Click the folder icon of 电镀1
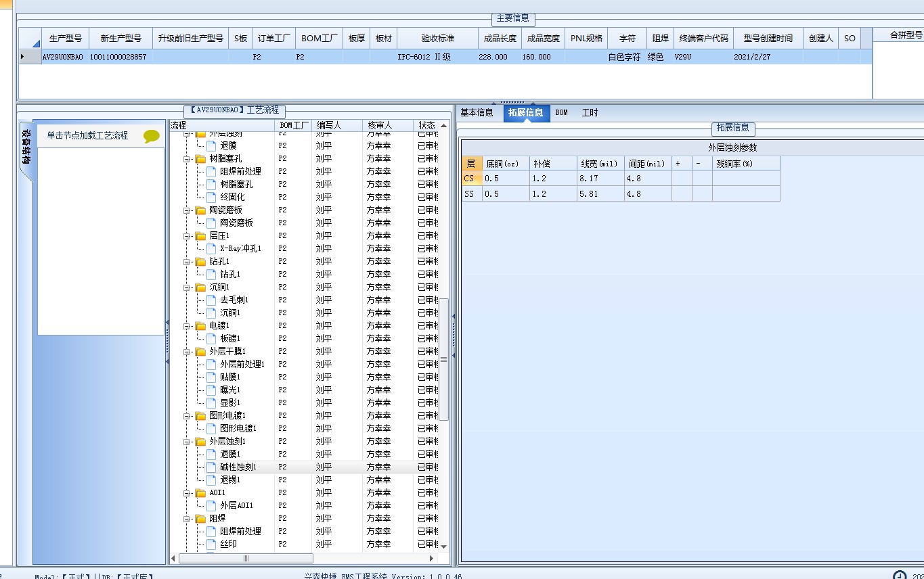Viewport: 924px width, 579px height. tap(200, 325)
